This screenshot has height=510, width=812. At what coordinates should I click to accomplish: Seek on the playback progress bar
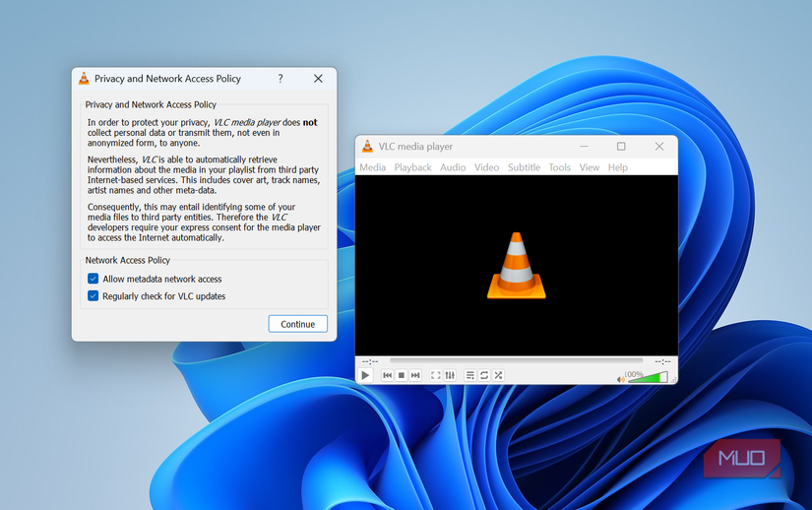(x=517, y=360)
